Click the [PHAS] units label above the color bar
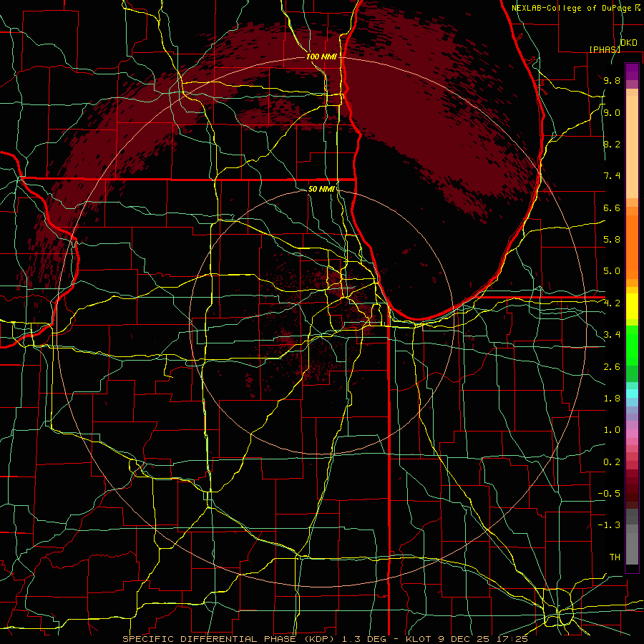The image size is (644, 644). pyautogui.click(x=605, y=49)
